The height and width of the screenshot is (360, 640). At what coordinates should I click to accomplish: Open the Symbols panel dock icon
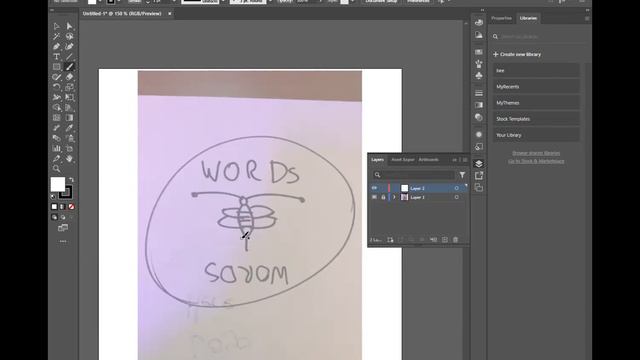[x=479, y=76]
